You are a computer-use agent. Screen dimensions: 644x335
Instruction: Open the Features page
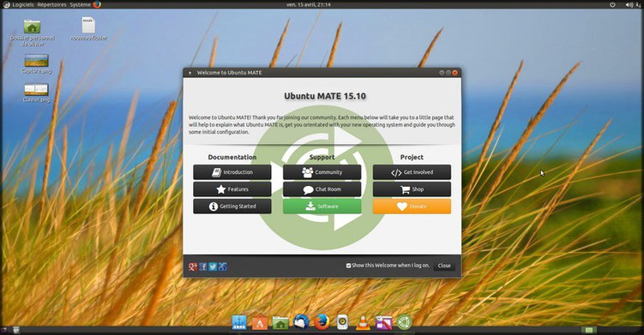point(232,189)
